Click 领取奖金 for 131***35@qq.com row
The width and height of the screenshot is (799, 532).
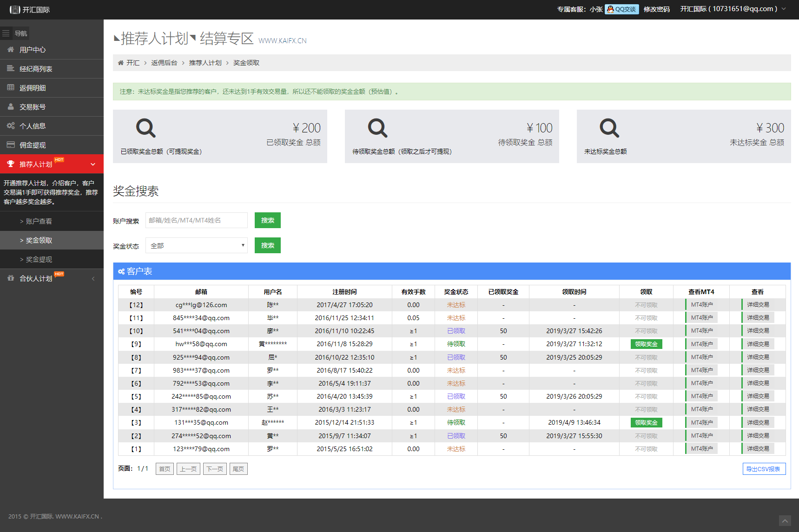click(646, 423)
